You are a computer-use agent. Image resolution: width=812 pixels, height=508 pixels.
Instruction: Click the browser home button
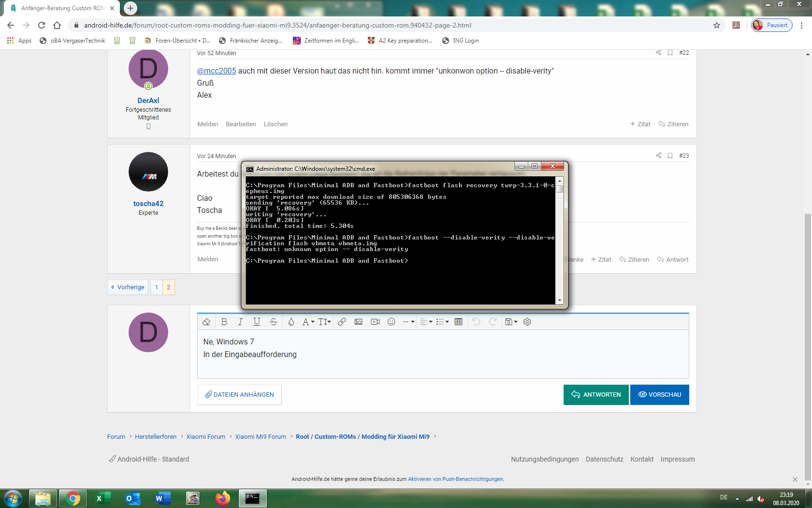click(x=57, y=25)
